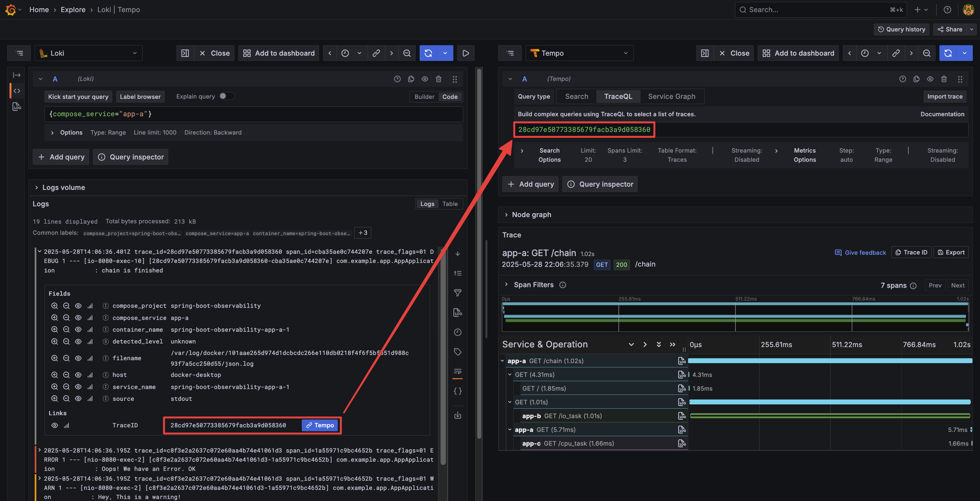Viewport: 980px width, 501px height.
Task: Click the braces prettify JSON icon
Action: click(x=458, y=391)
